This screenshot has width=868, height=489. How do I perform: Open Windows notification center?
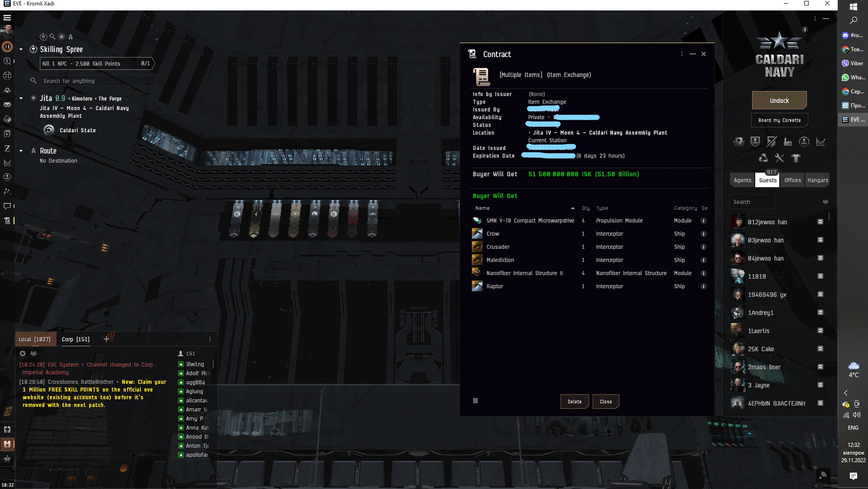pos(854,476)
